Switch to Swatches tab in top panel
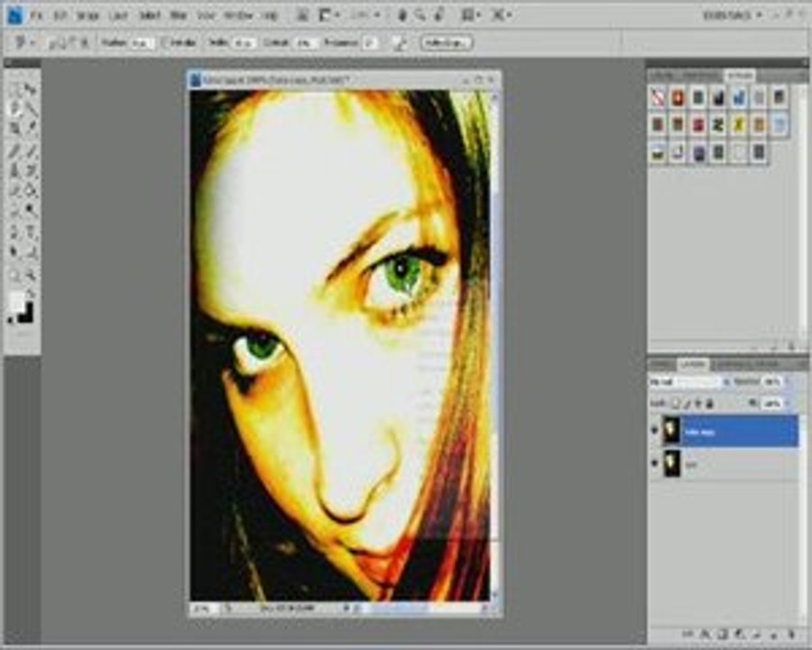This screenshot has width=812, height=650. (x=699, y=76)
